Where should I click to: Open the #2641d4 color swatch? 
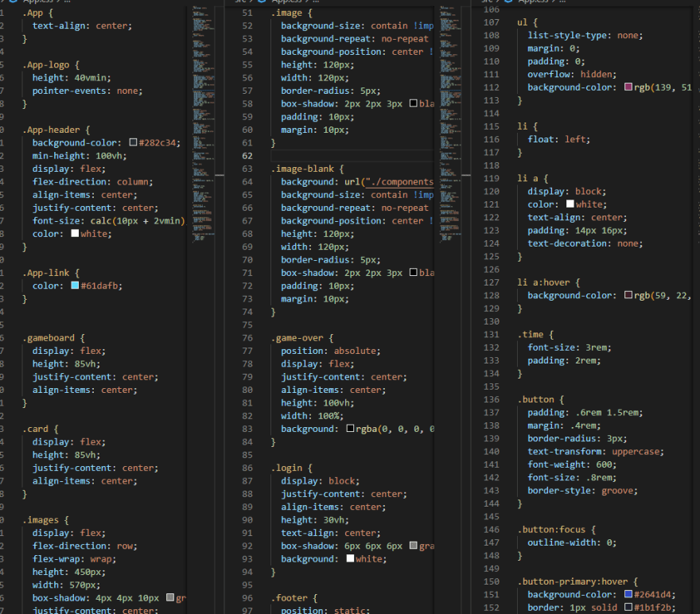tap(628, 594)
